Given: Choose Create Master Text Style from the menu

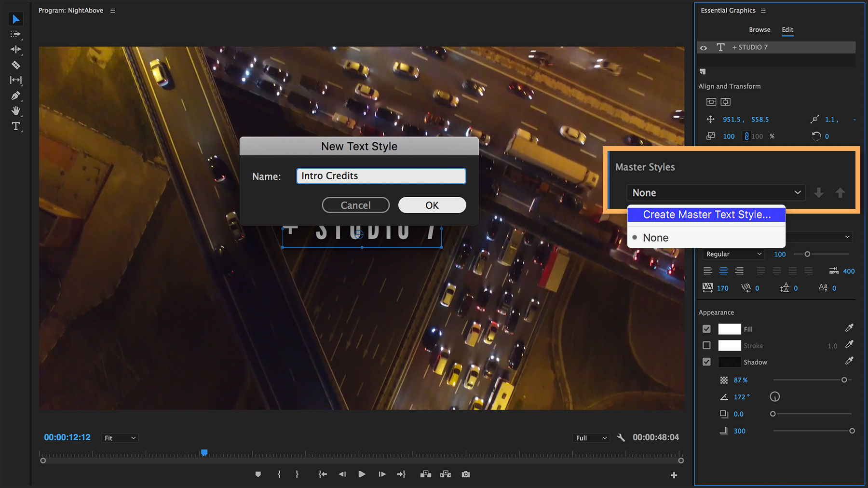Looking at the screenshot, I should 706,214.
